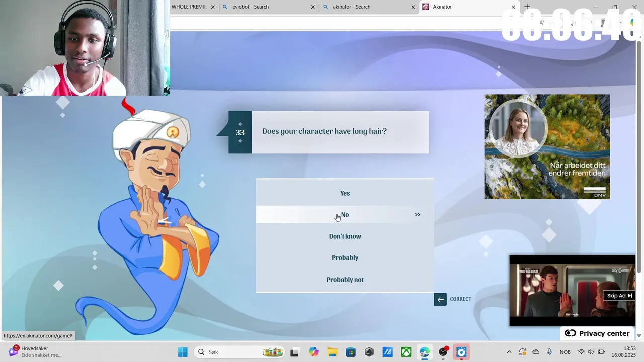The width and height of the screenshot is (644, 362).
Task: Open the Privacy center
Action: (x=598, y=333)
